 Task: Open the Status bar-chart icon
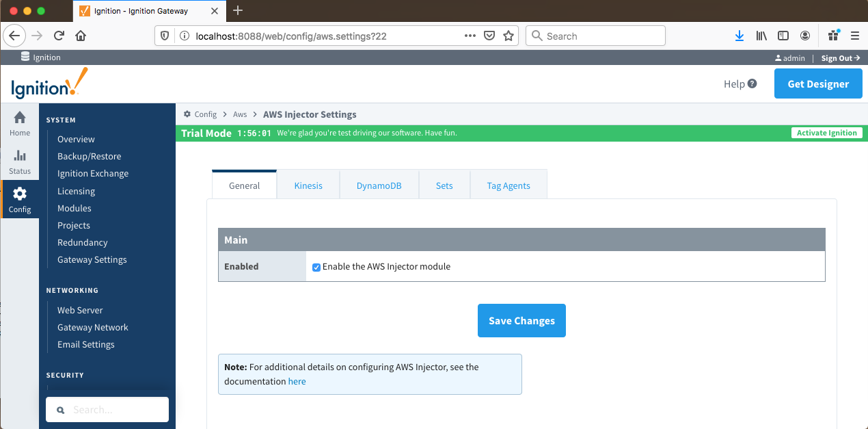[x=20, y=156]
